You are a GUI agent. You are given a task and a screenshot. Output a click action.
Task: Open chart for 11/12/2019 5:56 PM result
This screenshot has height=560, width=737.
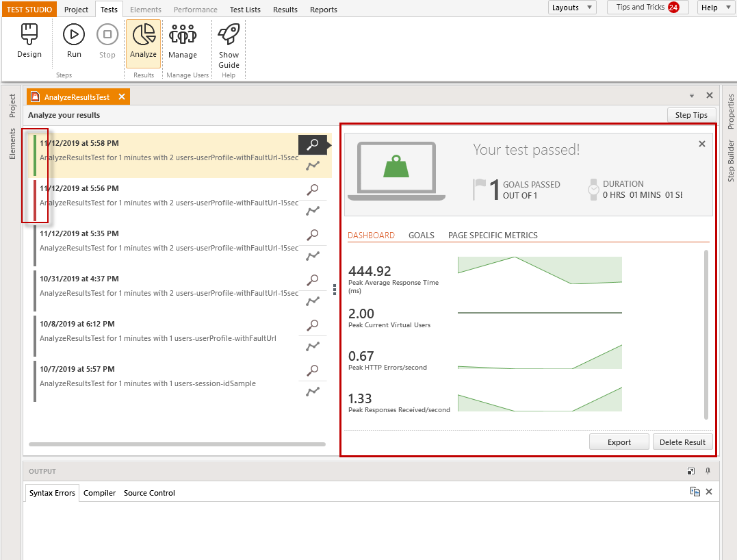(313, 211)
